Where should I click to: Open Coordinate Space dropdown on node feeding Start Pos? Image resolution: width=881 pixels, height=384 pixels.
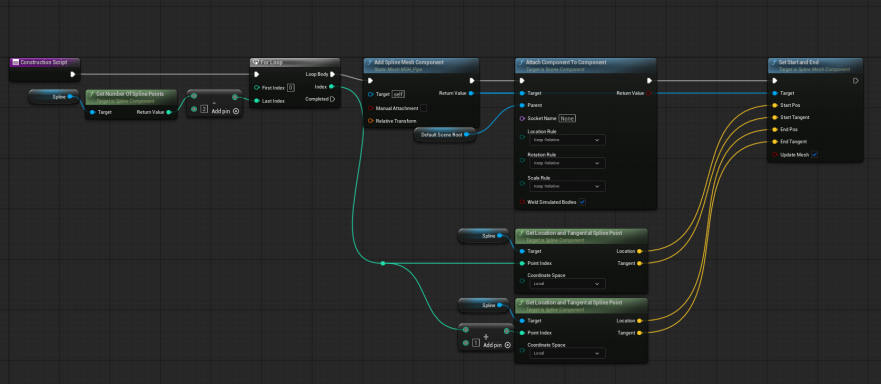[x=566, y=284]
